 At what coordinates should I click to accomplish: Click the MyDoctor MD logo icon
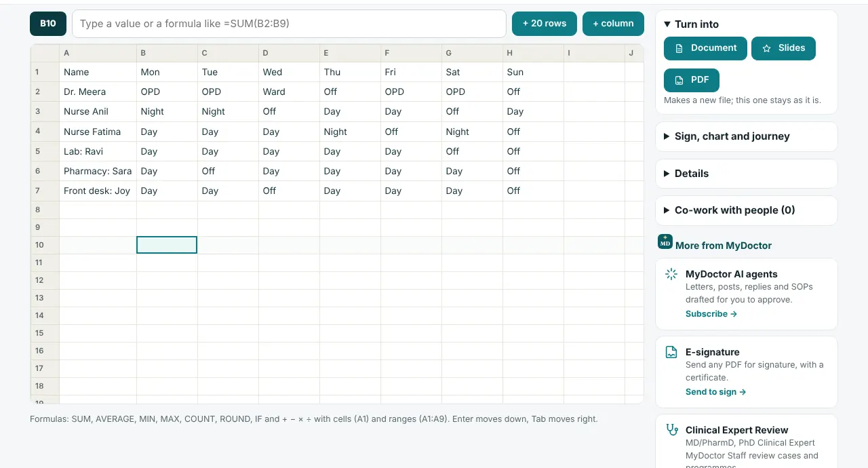[x=665, y=241]
